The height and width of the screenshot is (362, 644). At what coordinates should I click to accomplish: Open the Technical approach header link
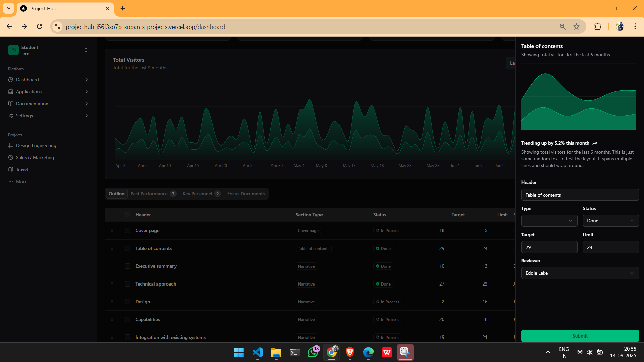pos(155,284)
